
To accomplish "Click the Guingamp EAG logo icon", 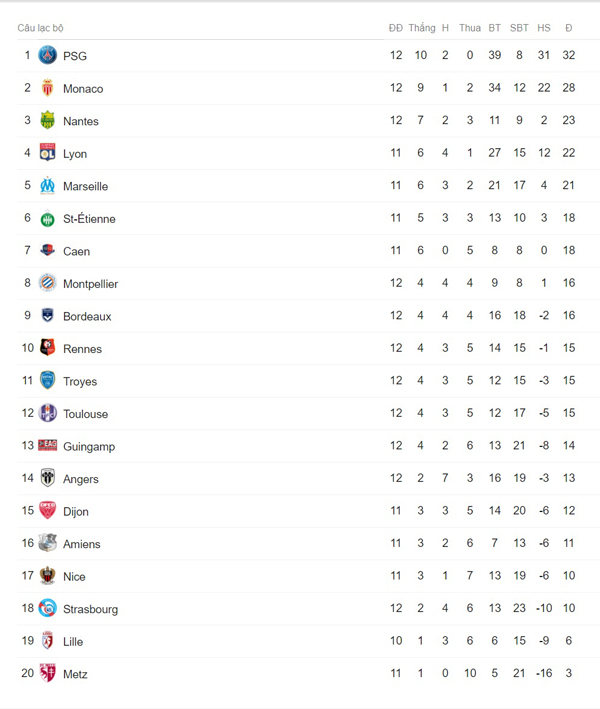I will coord(47,445).
